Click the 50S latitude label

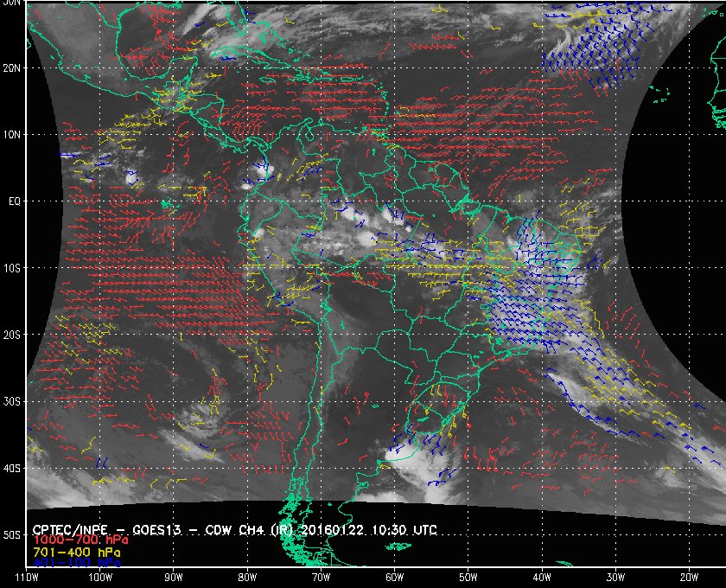point(12,535)
